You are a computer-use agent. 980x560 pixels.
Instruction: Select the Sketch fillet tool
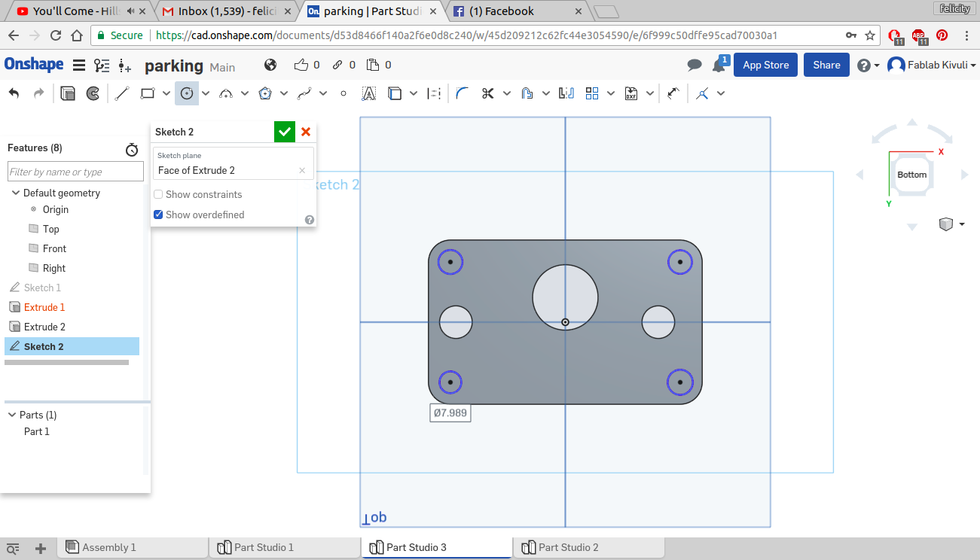463,93
